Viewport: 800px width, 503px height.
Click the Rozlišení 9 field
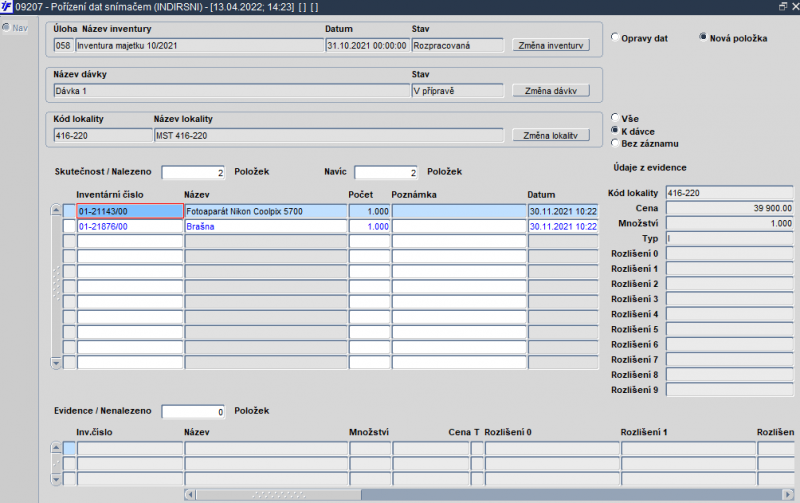[730, 390]
